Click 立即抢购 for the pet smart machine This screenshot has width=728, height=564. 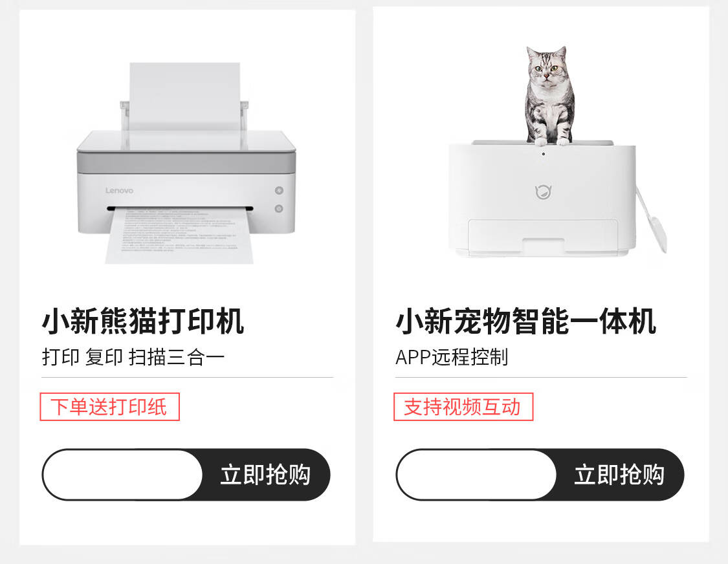tap(619, 474)
